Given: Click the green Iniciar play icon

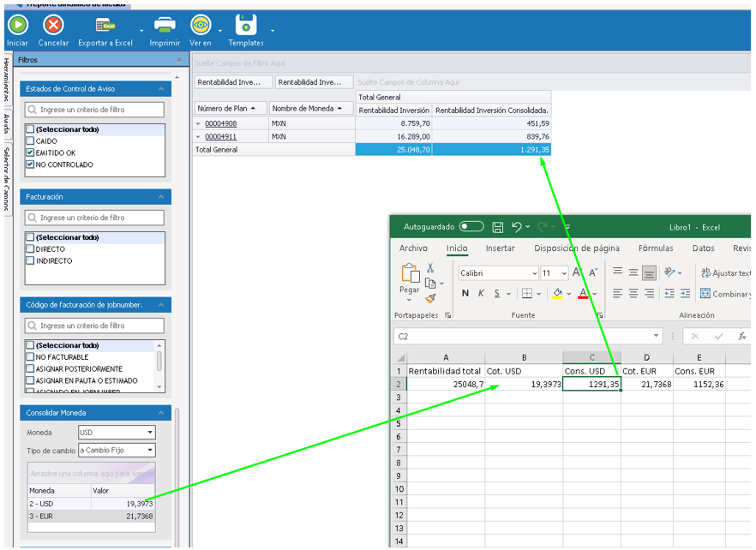Looking at the screenshot, I should pyautogui.click(x=17, y=25).
